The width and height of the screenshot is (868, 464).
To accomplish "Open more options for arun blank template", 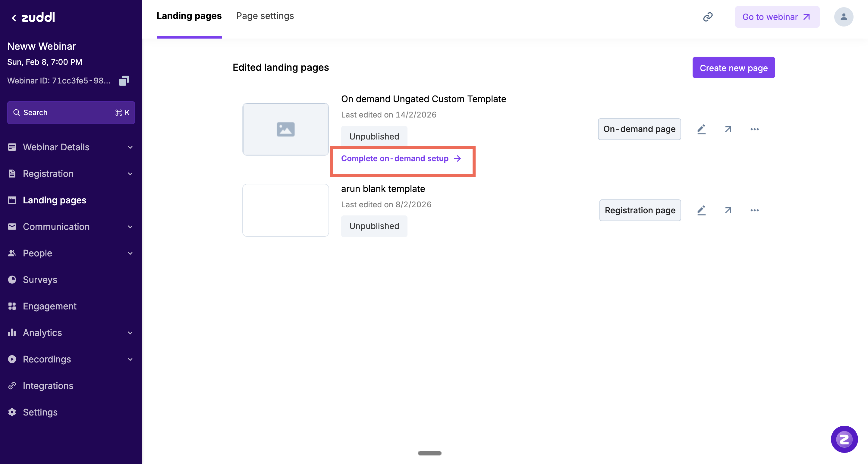I will (x=754, y=211).
